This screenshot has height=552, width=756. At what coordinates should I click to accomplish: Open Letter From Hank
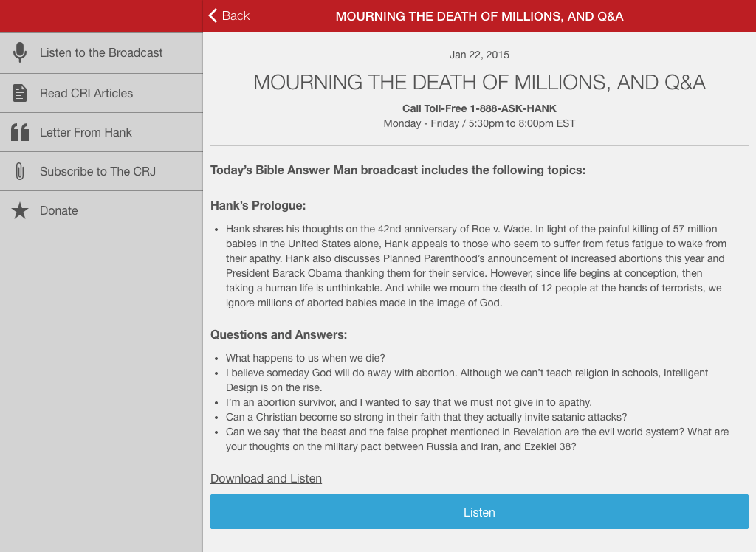click(x=86, y=132)
